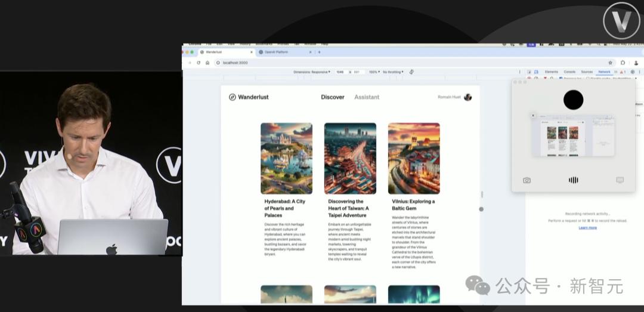The image size is (644, 312).
Task: Toggle the device toolbar icon in DevTools
Action: (x=536, y=72)
